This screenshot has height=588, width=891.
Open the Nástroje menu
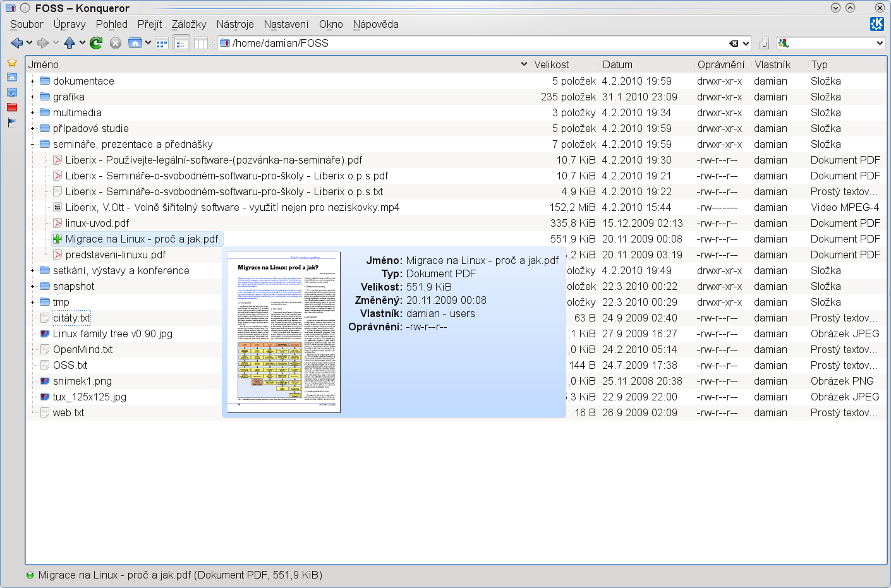pyautogui.click(x=235, y=24)
